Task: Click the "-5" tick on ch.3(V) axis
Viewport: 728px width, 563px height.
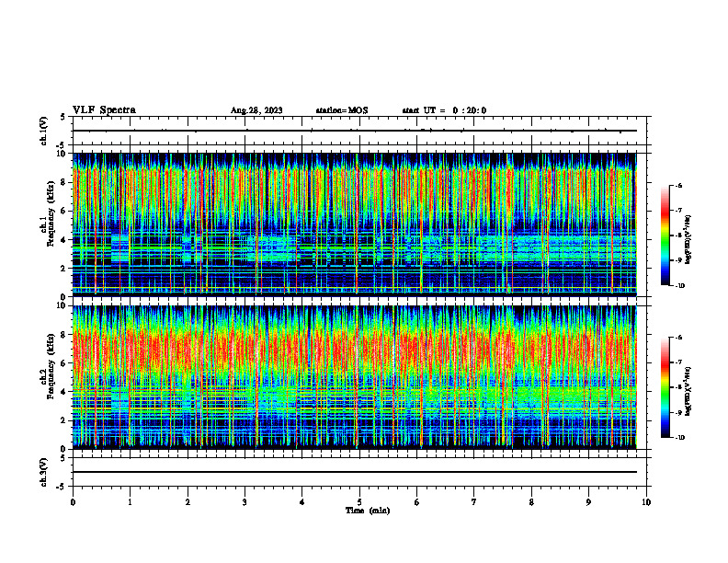Action: tap(61, 487)
